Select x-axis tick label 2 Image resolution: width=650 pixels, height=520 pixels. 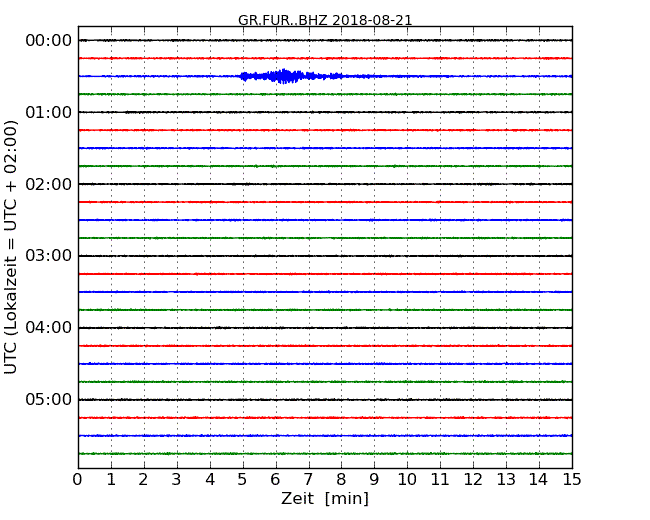(143, 480)
